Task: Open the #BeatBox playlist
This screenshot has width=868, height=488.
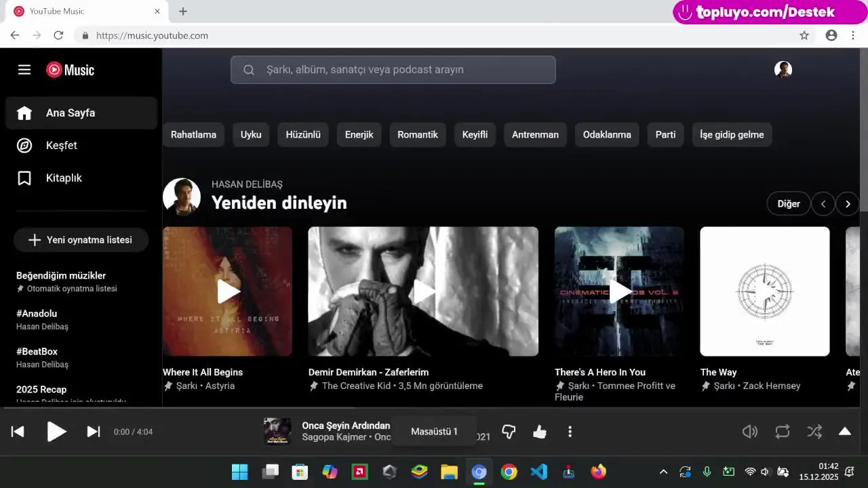Action: [81, 357]
